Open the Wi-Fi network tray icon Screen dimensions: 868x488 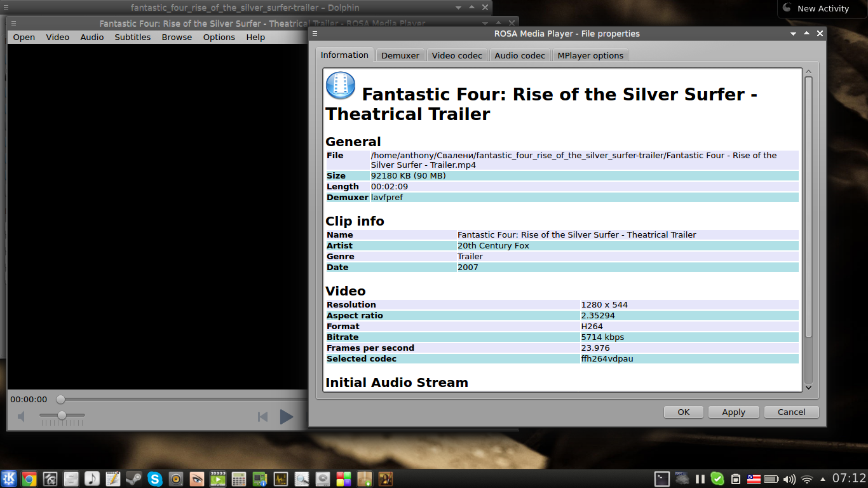coord(808,478)
